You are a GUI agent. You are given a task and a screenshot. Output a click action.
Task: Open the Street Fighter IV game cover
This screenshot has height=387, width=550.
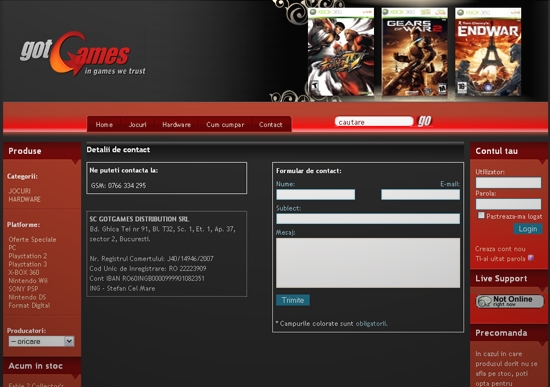pyautogui.click(x=341, y=52)
